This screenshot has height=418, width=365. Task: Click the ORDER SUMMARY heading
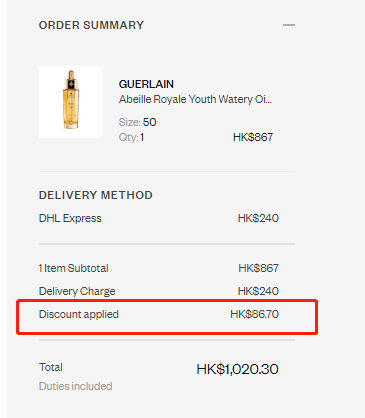[91, 25]
